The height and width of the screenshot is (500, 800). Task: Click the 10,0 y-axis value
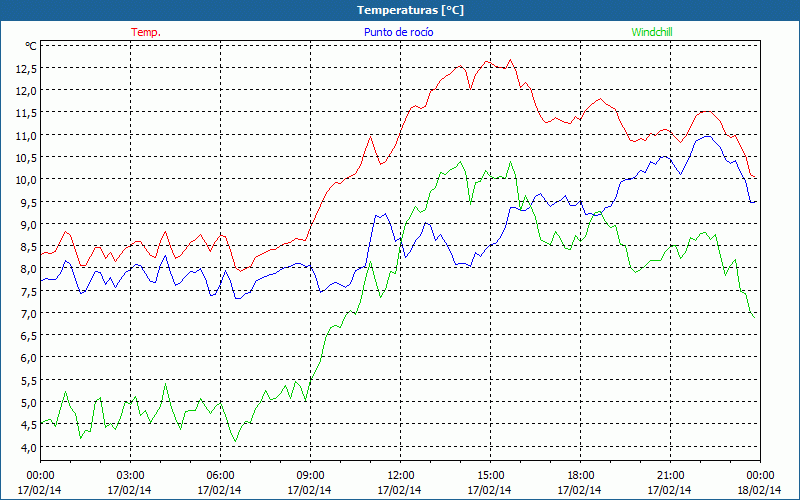26,180
